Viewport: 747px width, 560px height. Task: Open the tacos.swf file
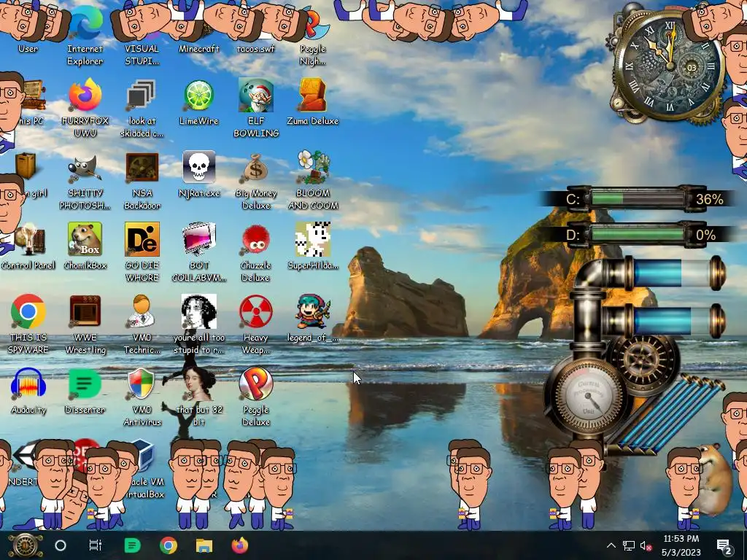point(256,49)
